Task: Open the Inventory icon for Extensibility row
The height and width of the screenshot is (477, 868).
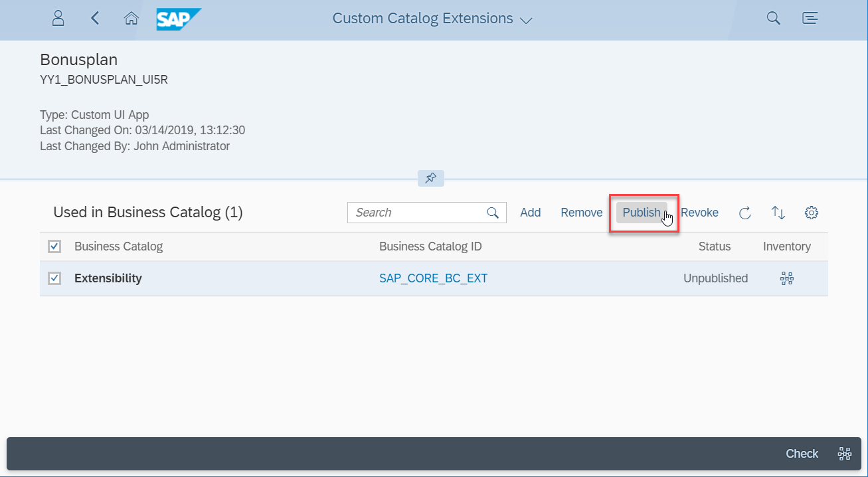Action: pyautogui.click(x=787, y=278)
